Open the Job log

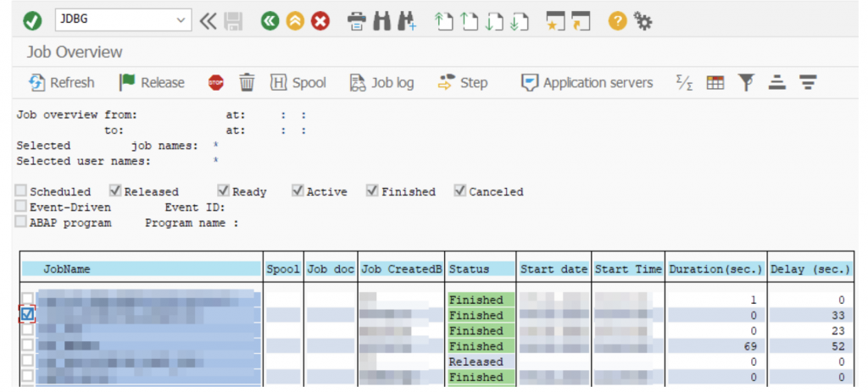(x=381, y=82)
